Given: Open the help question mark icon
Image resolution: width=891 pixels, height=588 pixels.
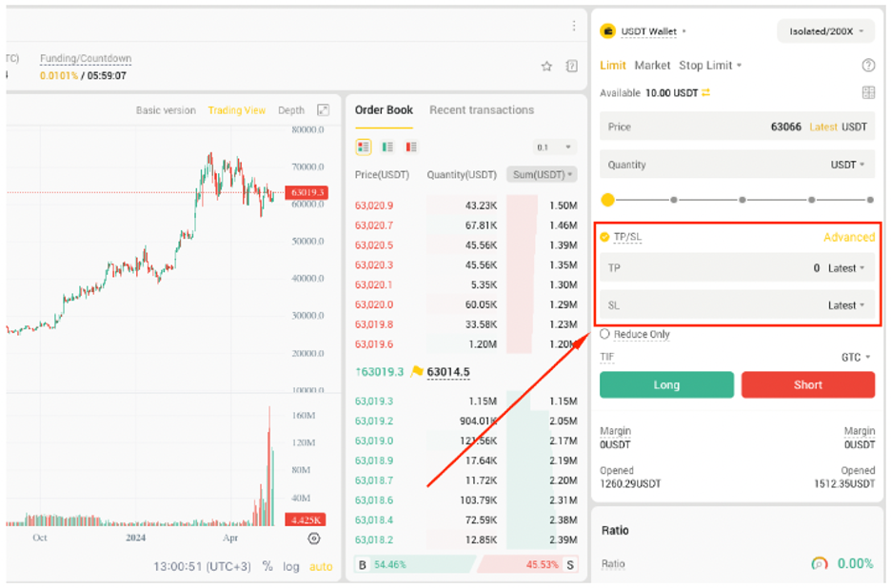Looking at the screenshot, I should tap(868, 66).
